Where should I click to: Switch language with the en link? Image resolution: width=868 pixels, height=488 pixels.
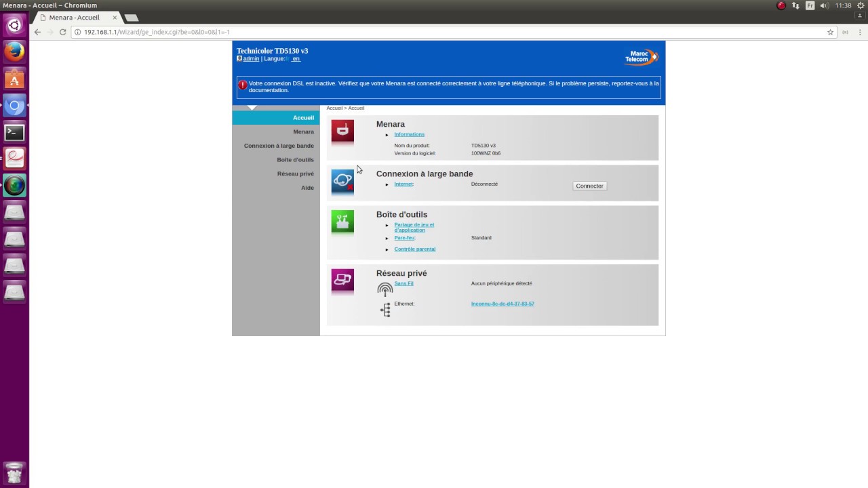(x=296, y=59)
